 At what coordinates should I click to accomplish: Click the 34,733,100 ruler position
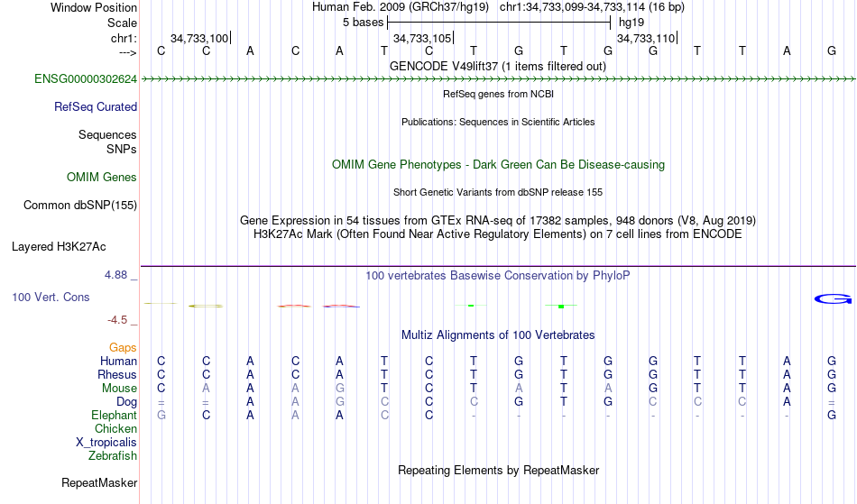tap(199, 38)
